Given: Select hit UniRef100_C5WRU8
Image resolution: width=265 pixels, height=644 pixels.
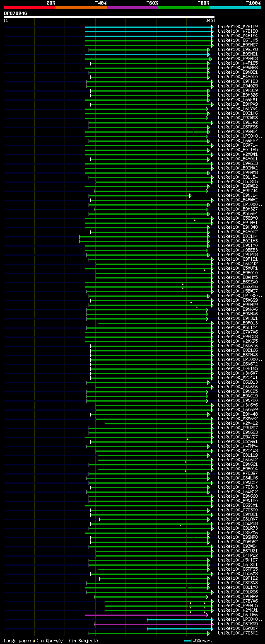Looking at the screenshot, I should click(x=238, y=524).
